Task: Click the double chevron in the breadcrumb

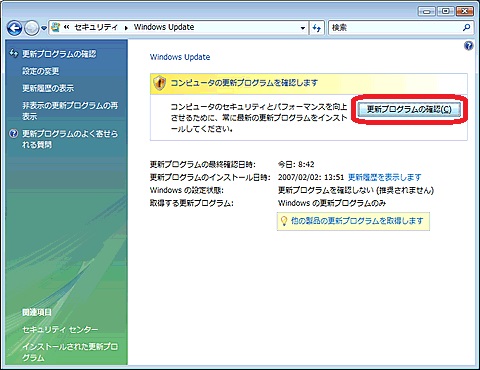Action: pyautogui.click(x=66, y=27)
